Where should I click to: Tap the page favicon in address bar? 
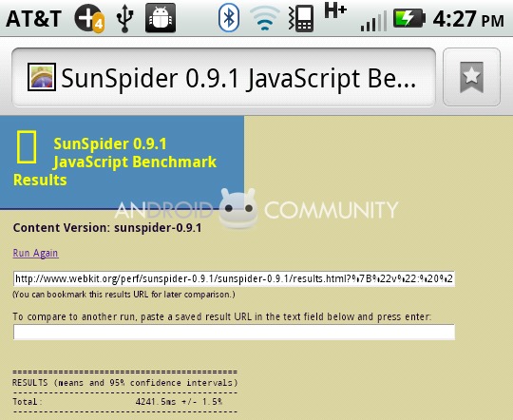[x=42, y=77]
